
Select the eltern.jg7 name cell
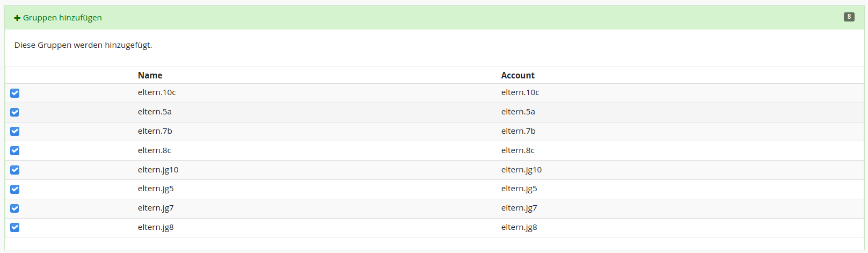(156, 208)
